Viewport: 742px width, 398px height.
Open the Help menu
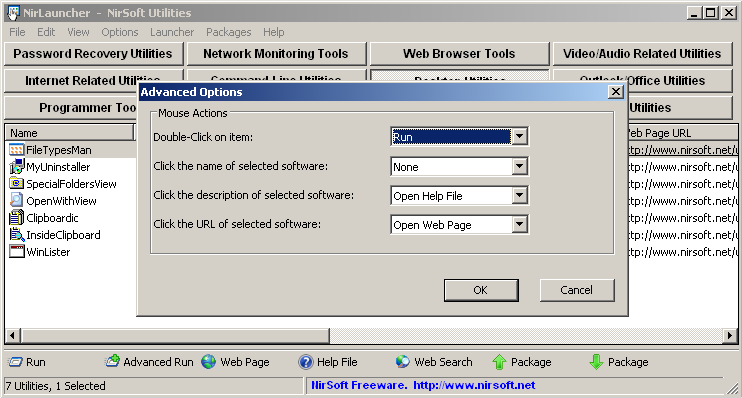pos(274,32)
